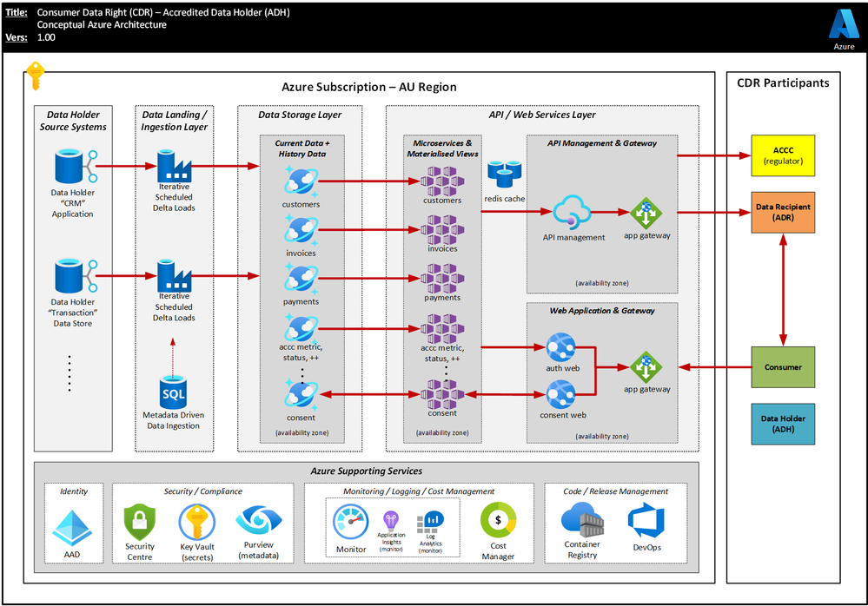Click the accc metric status Cosmos DB icon
The height and width of the screenshot is (606, 868).
click(x=301, y=328)
